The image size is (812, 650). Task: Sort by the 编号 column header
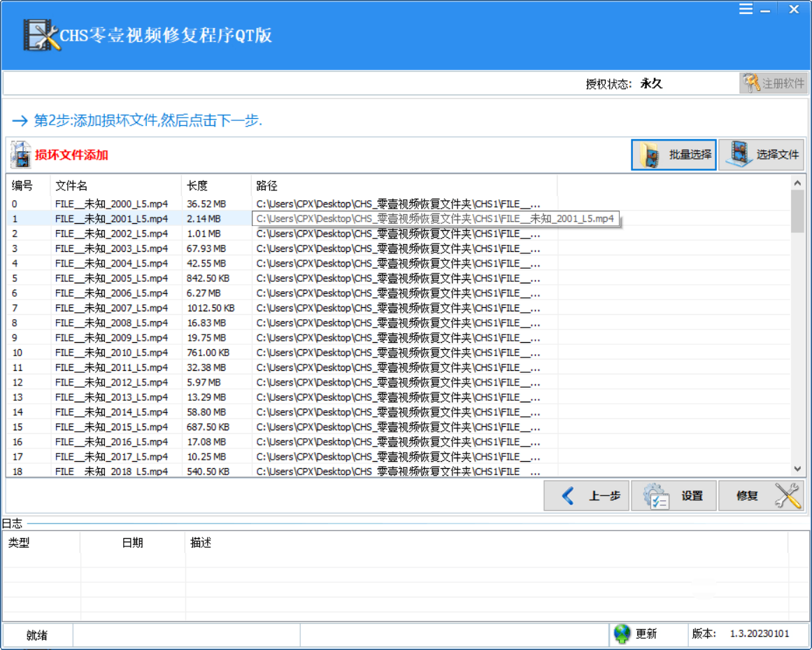[x=28, y=185]
